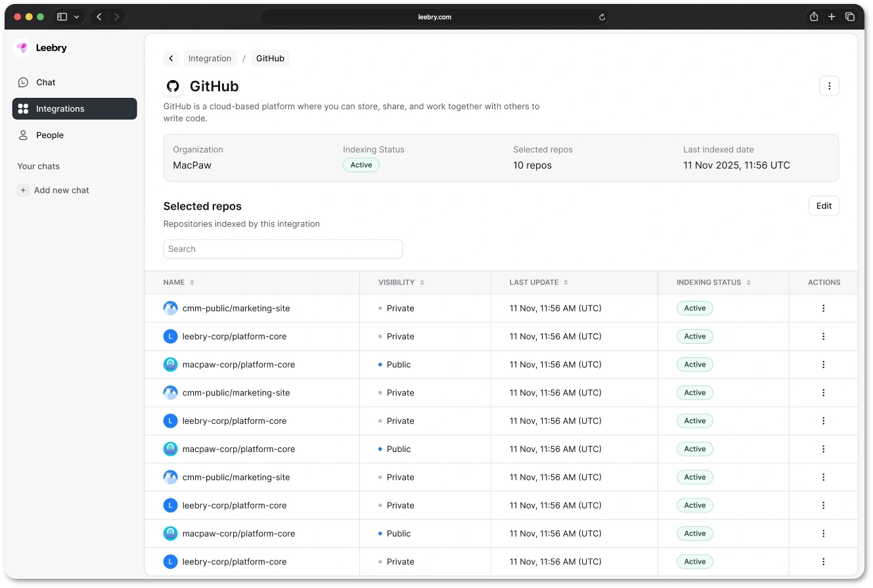This screenshot has width=873, height=588.
Task: Sort table by Indexing Status column
Action: [x=713, y=283]
